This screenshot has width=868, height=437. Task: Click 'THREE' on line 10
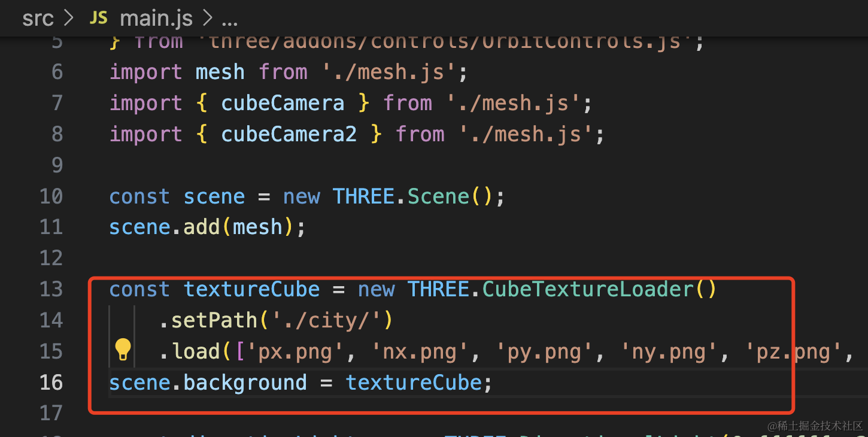[x=364, y=196]
